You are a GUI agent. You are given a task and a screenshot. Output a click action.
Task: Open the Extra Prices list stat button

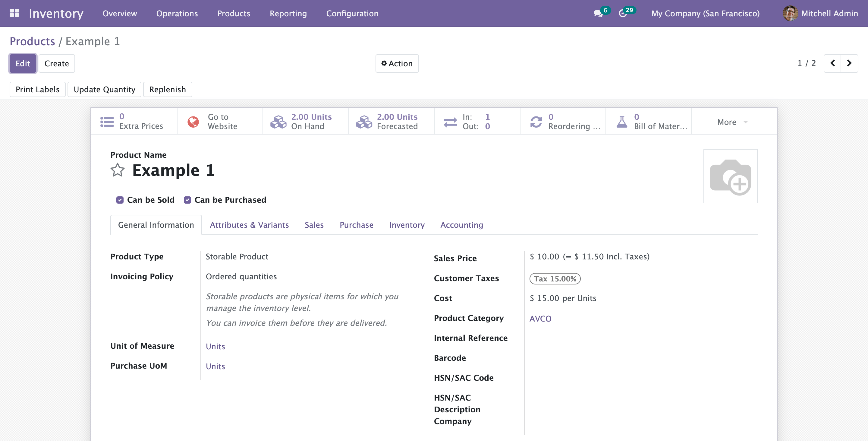point(134,121)
